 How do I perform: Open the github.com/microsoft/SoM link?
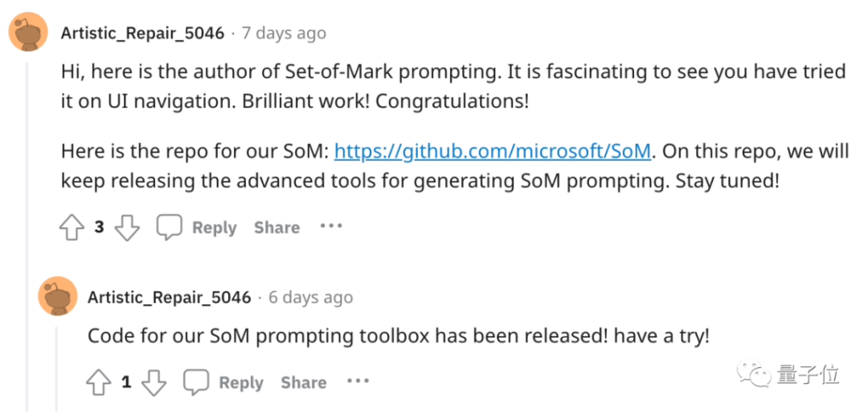click(493, 152)
